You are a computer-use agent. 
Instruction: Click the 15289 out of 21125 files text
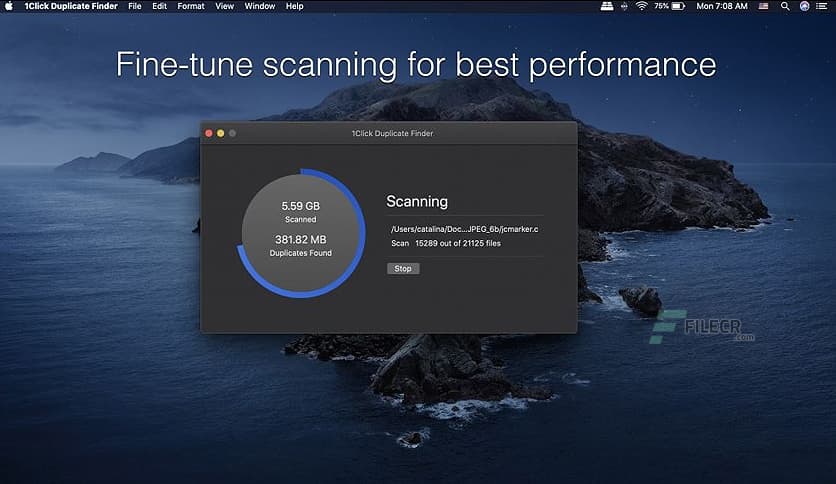click(x=458, y=243)
